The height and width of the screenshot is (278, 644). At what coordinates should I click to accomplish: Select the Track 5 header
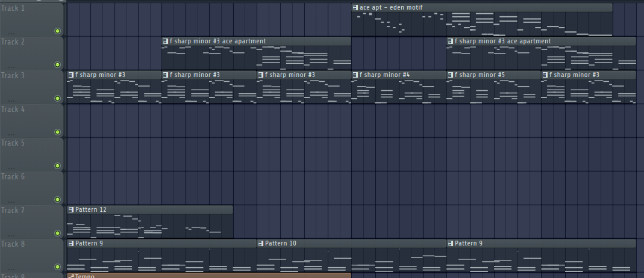coord(32,154)
